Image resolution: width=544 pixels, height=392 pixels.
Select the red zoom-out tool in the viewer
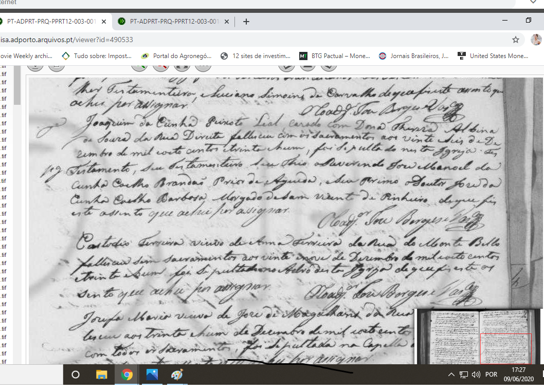(160, 66)
